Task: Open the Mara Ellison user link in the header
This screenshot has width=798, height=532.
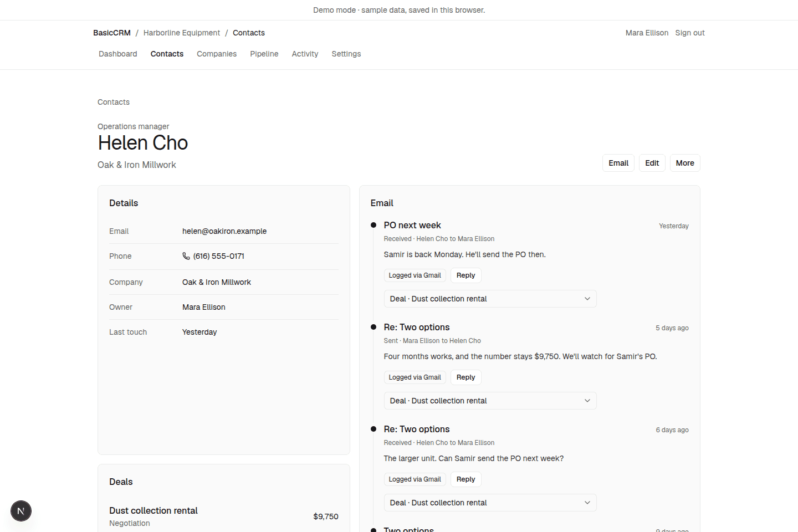Action: click(x=647, y=33)
